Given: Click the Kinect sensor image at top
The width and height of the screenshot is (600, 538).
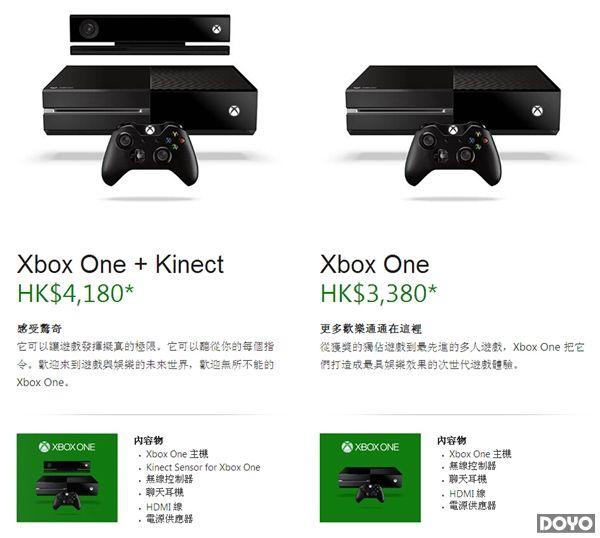Looking at the screenshot, I should (x=150, y=35).
